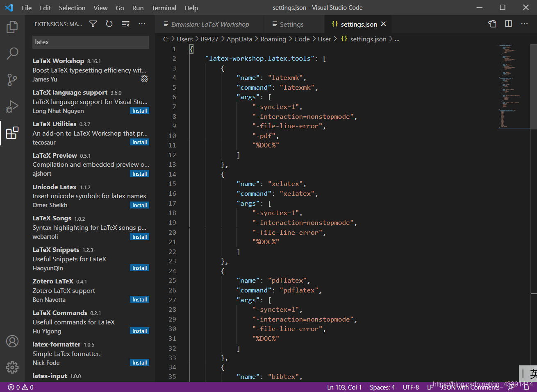Screen dimensions: 537x392
Task: Open the Manage gear in activity bar
Action: click(x=12, y=367)
